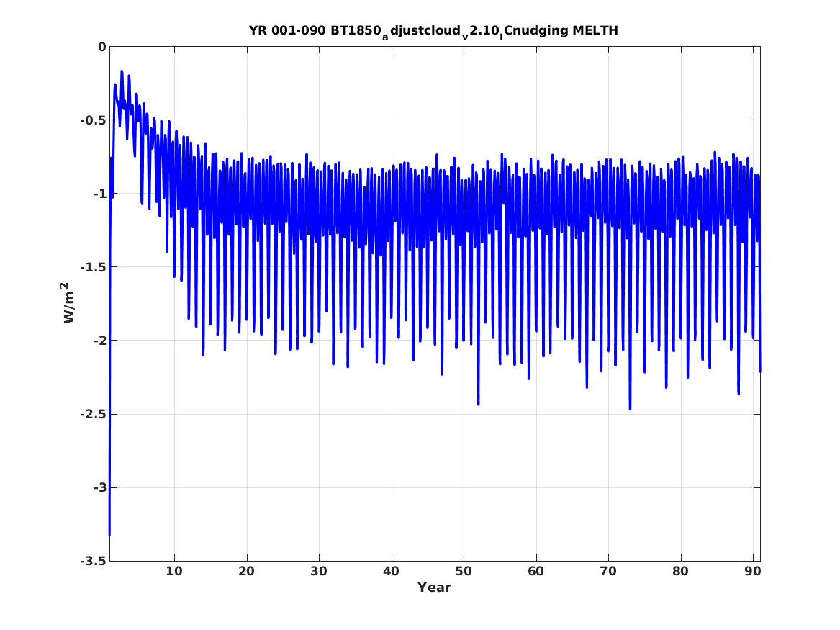The height and width of the screenshot is (630, 840).
Task: Click x-axis tick label '90'
Action: [x=753, y=572]
